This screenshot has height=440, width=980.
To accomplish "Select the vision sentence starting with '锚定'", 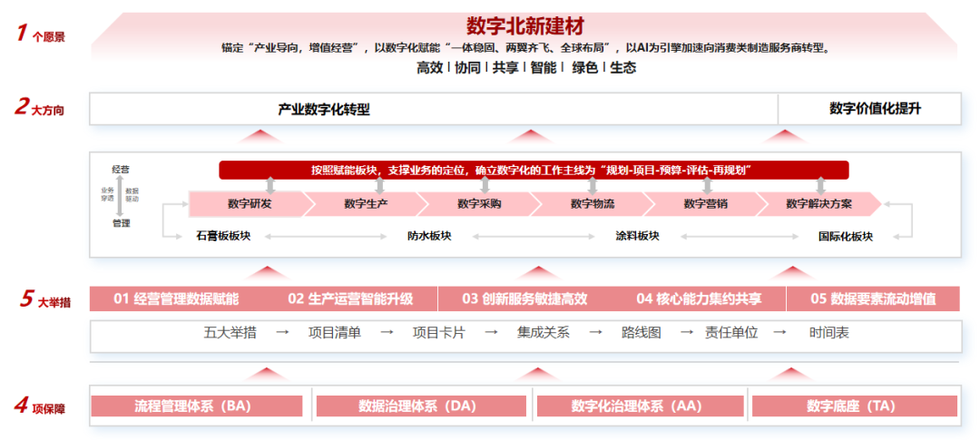I will 525,48.
